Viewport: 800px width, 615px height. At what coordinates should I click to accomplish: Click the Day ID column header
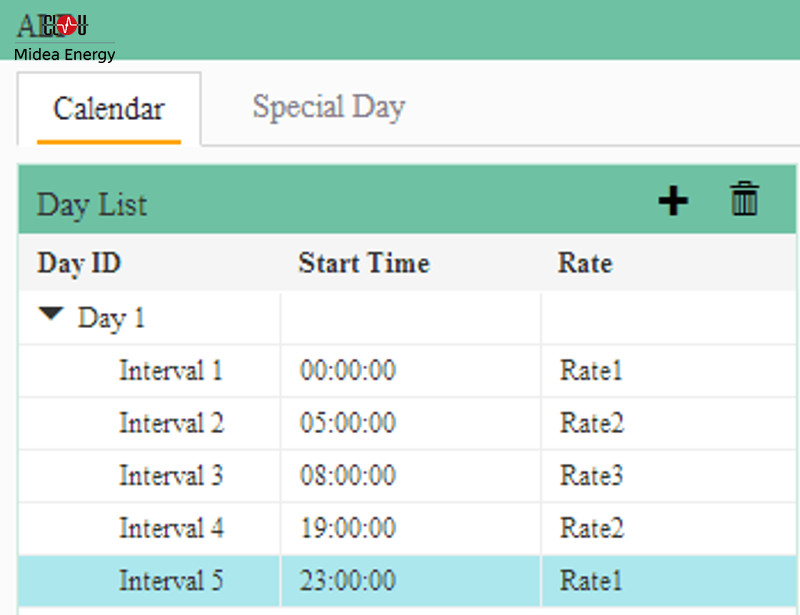pyautogui.click(x=79, y=263)
